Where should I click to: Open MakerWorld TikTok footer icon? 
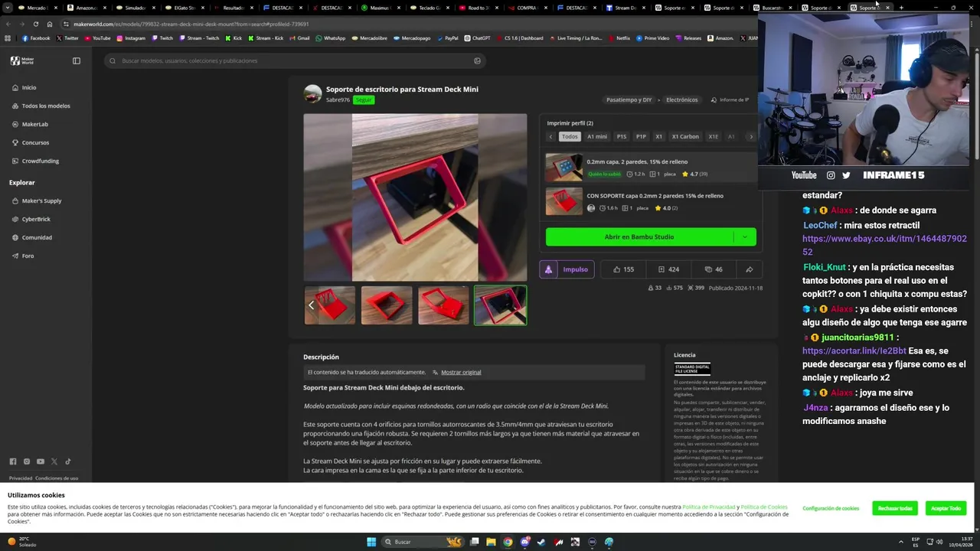pos(68,461)
